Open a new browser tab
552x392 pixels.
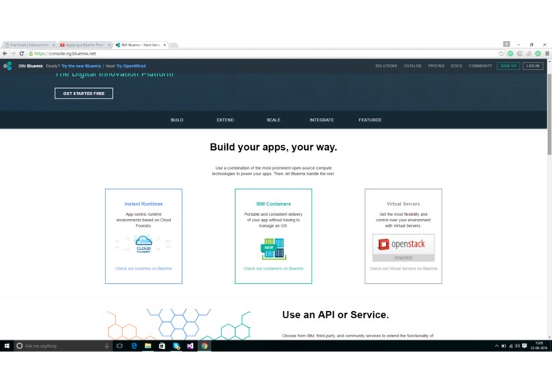click(174, 45)
